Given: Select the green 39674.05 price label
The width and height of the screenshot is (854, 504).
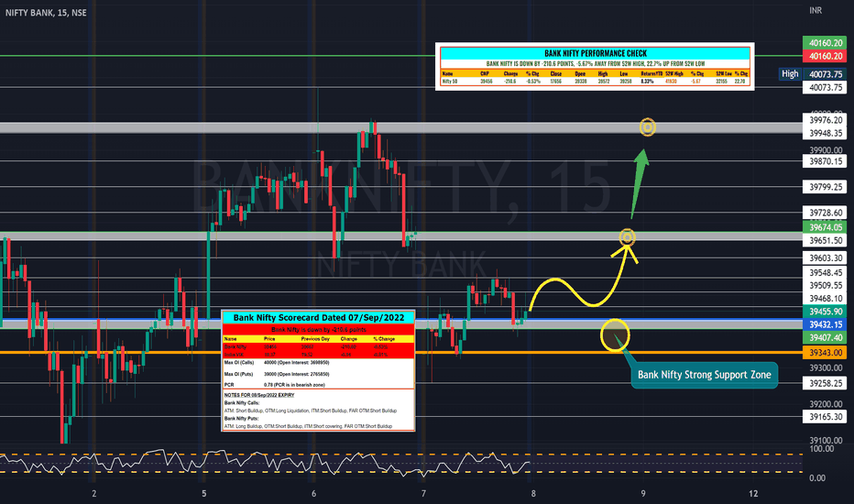Looking at the screenshot, I should (x=825, y=227).
